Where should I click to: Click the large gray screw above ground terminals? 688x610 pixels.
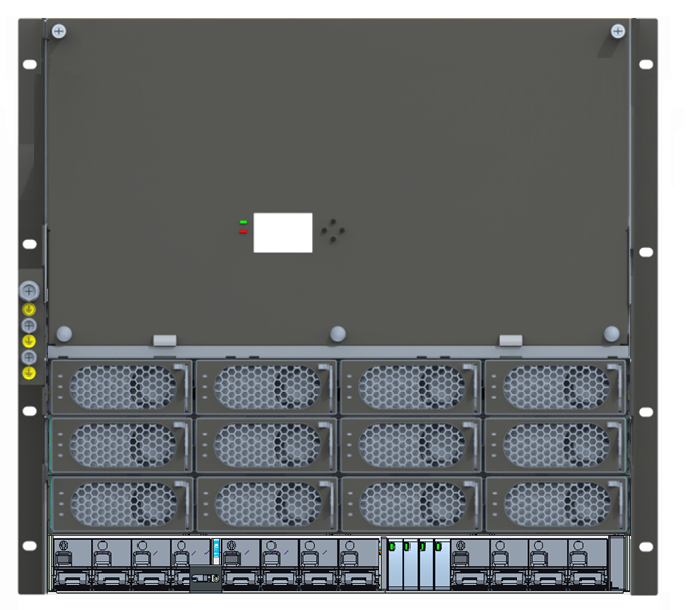pyautogui.click(x=29, y=291)
